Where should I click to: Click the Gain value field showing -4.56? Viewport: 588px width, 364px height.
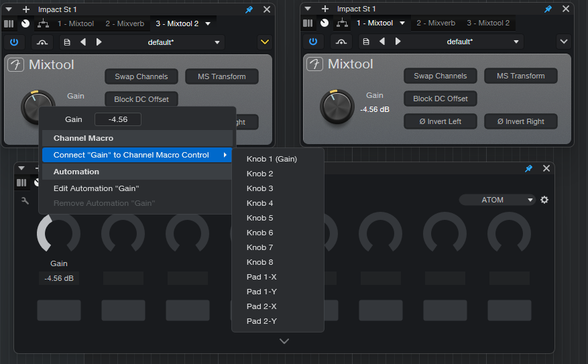click(118, 119)
